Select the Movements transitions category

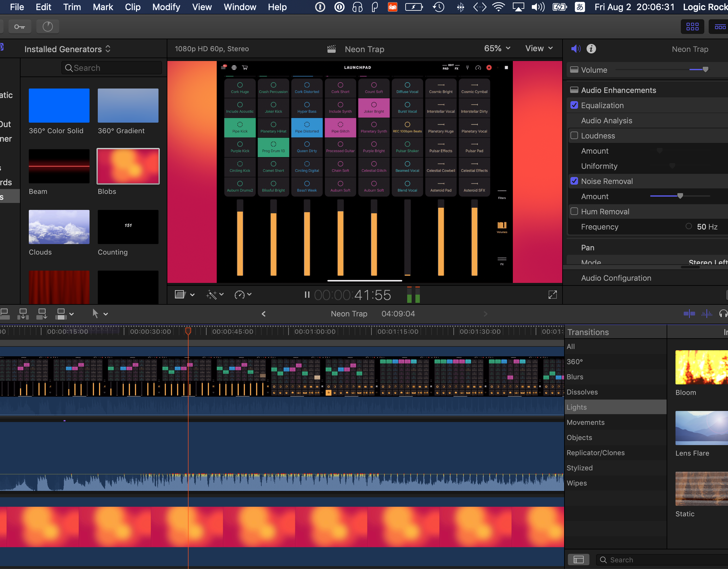click(615, 422)
